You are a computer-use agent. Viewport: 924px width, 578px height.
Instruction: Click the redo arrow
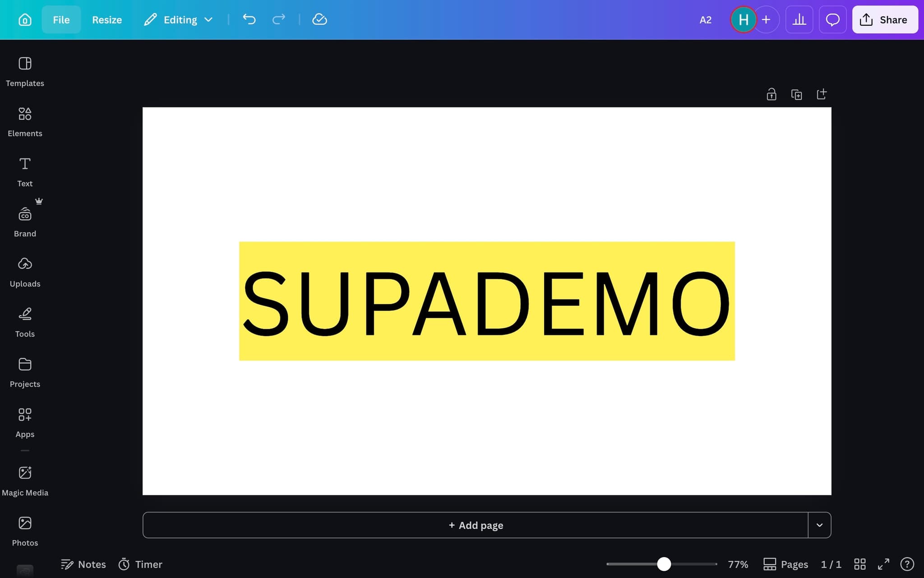pyautogui.click(x=279, y=19)
